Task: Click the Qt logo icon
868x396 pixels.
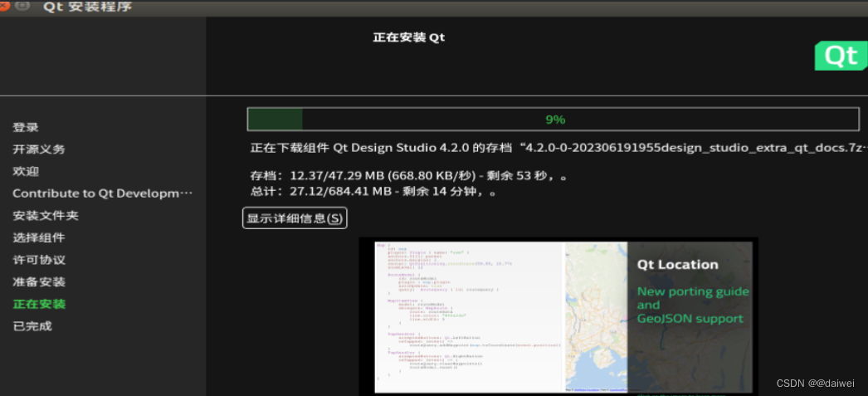Action: coord(841,56)
